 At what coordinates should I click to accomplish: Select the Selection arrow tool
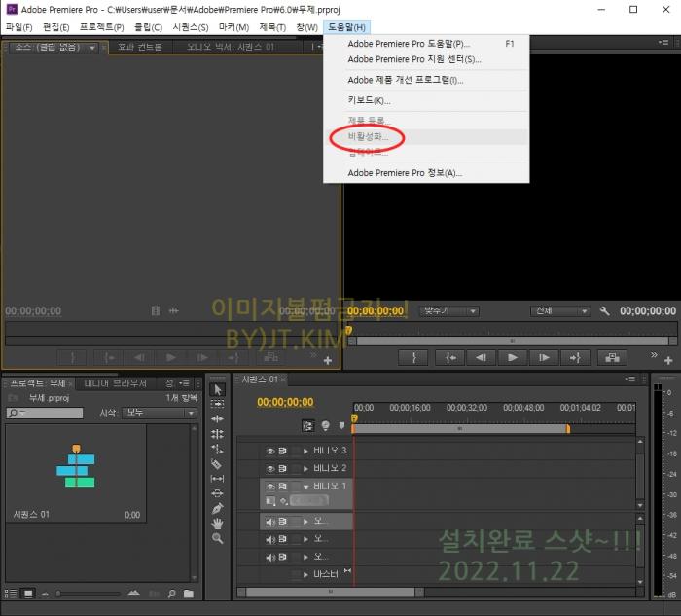(x=217, y=389)
